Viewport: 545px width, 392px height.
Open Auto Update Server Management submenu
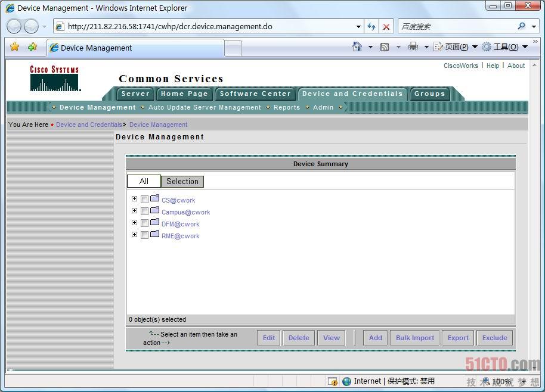pyautogui.click(x=205, y=108)
